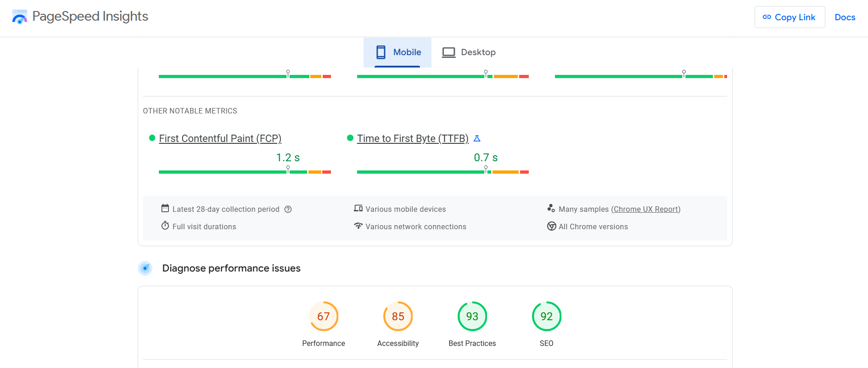Click the stopwatch icon by Full visit durations
This screenshot has width=868, height=368.
[165, 226]
